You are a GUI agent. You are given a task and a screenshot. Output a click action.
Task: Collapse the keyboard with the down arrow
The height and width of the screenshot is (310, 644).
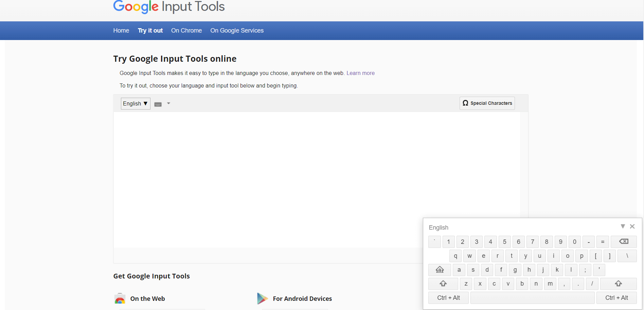pyautogui.click(x=623, y=226)
